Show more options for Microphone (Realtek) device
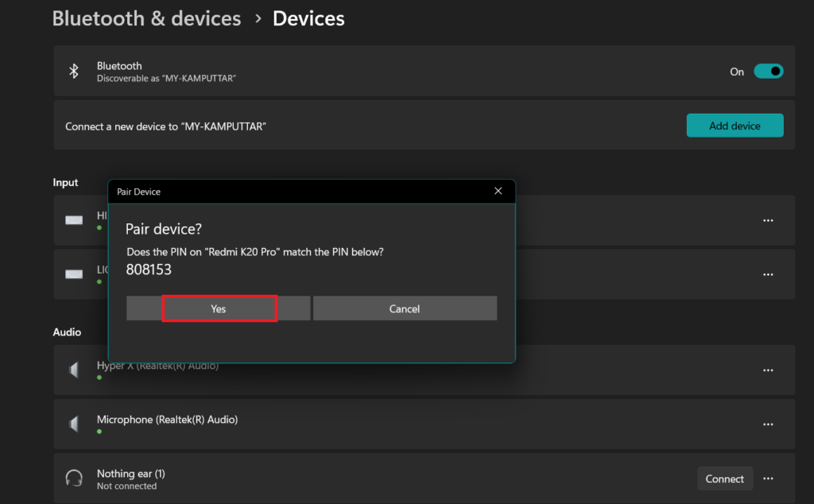 [768, 425]
